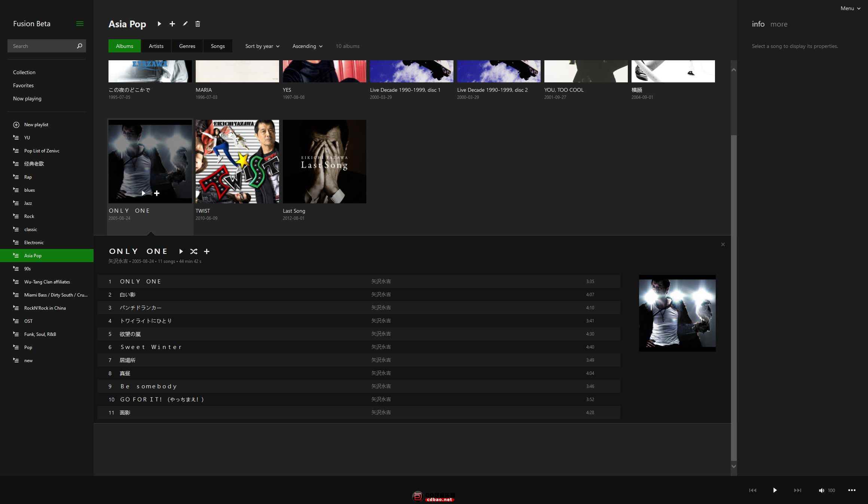
Task: Switch to the Genres tab
Action: (187, 46)
